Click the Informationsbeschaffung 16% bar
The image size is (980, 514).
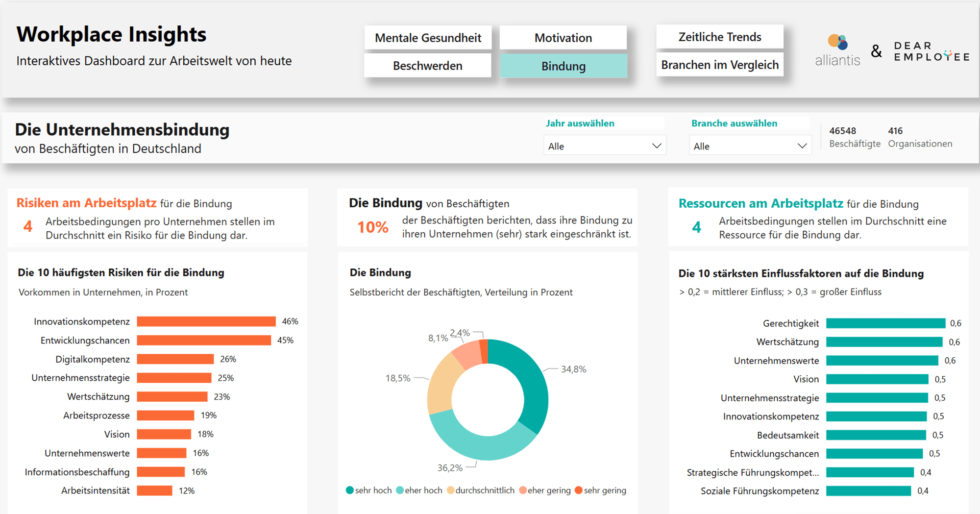tap(161, 472)
